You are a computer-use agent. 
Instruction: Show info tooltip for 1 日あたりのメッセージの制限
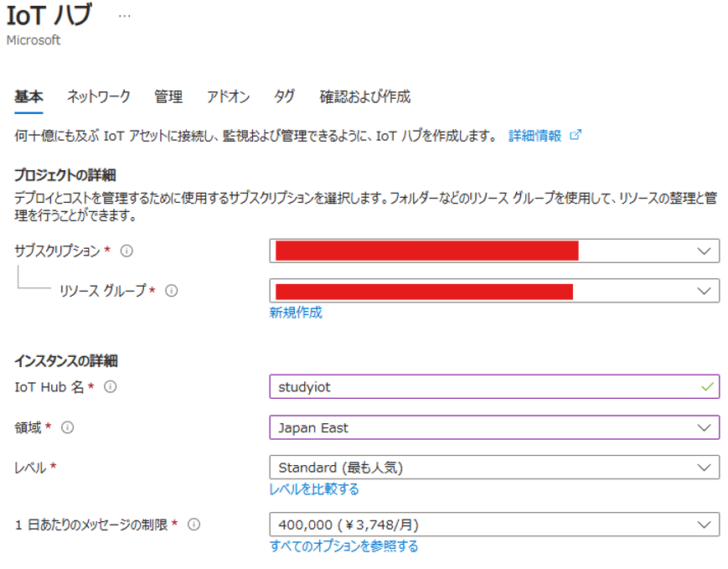194,525
